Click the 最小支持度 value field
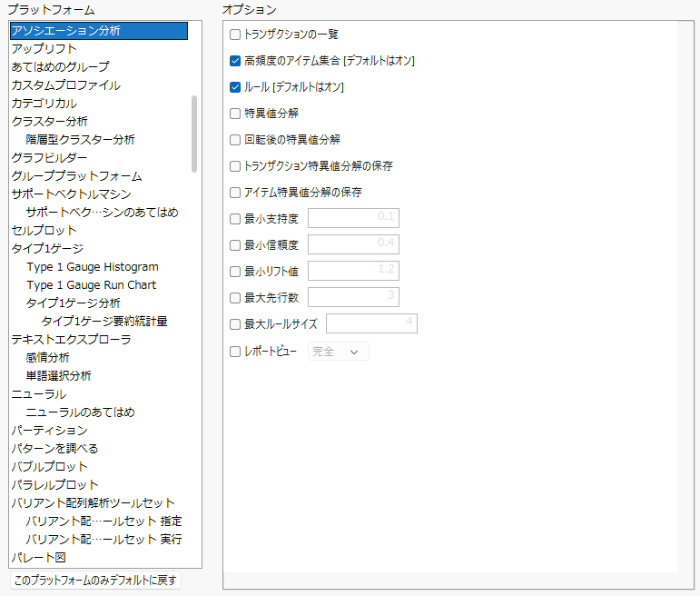 coord(353,218)
